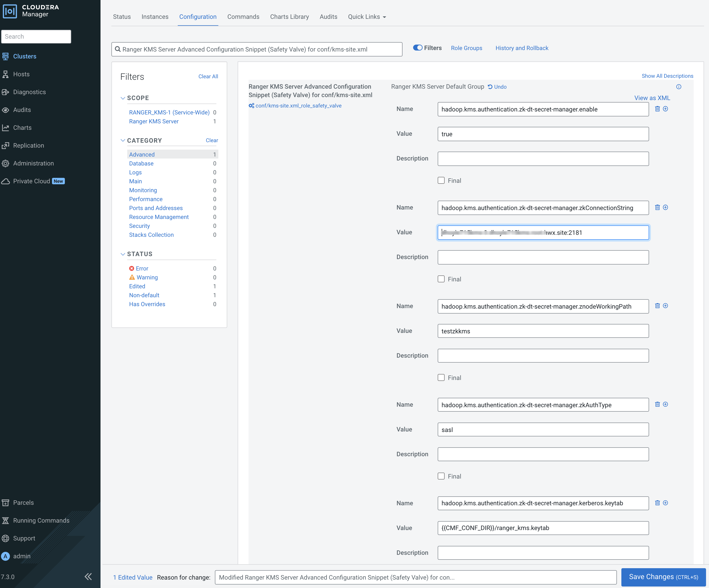Open the Quick Links dropdown
Image resolution: width=709 pixels, height=588 pixels.
point(367,17)
